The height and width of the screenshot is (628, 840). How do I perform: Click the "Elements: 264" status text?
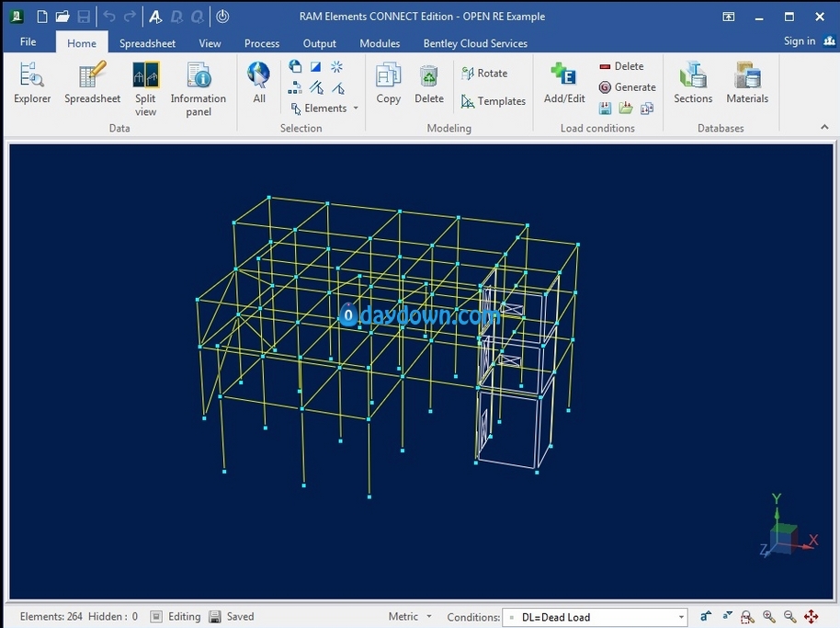51,616
